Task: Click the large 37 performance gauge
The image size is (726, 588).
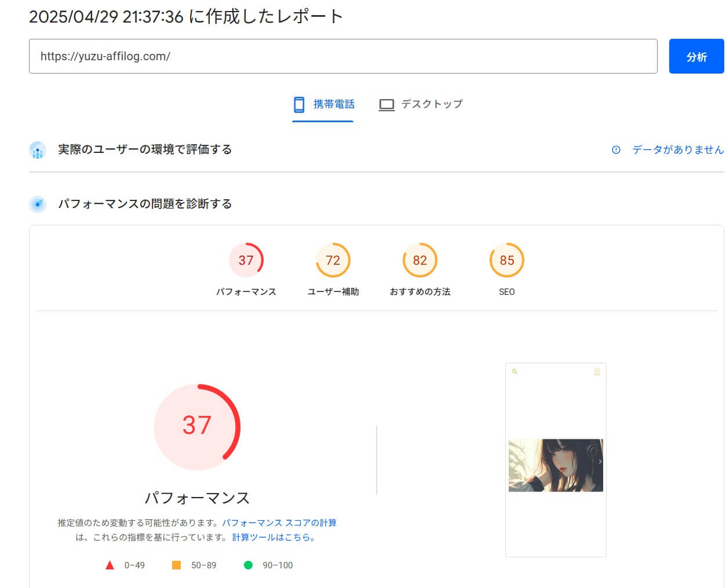Action: point(197,426)
